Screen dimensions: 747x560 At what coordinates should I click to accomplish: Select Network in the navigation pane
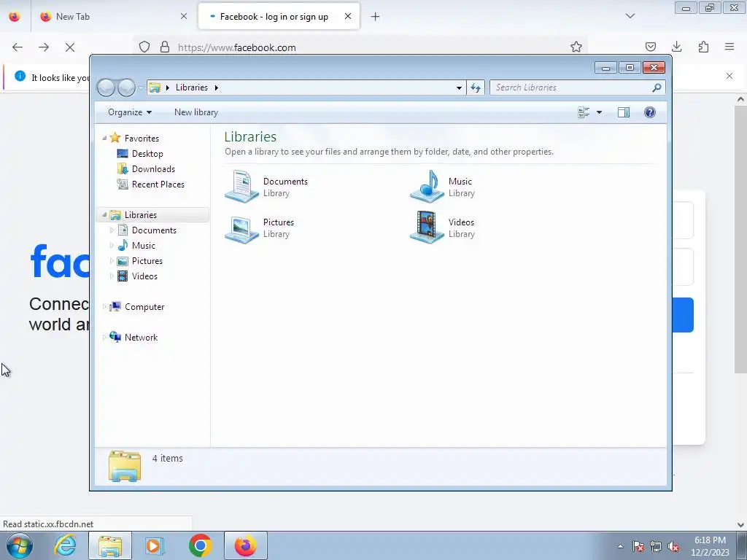141,337
